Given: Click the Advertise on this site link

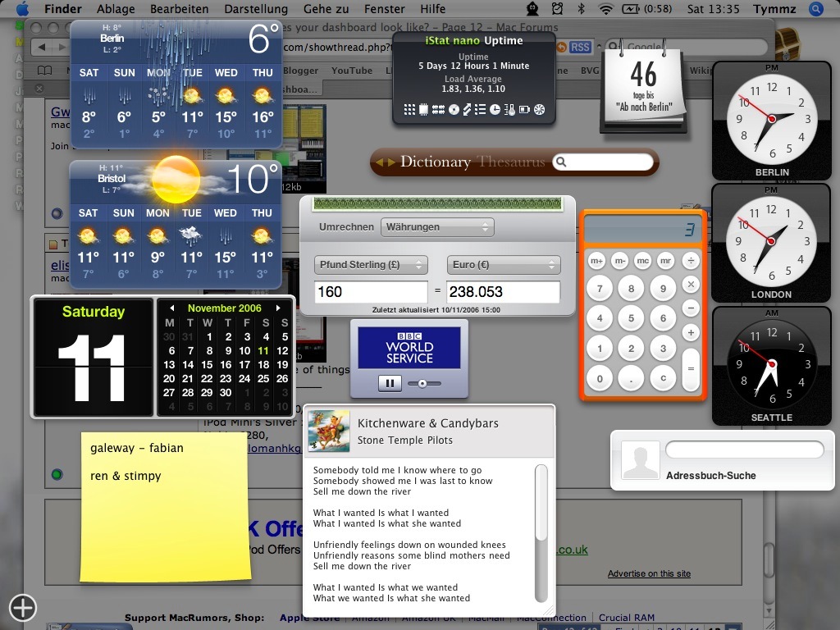Looking at the screenshot, I should [649, 573].
